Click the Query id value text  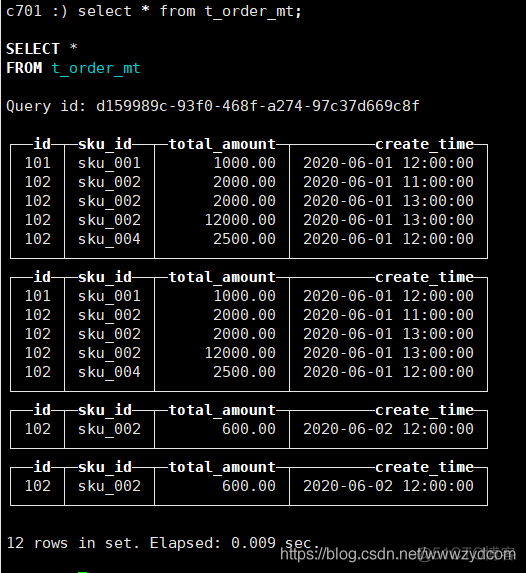click(x=257, y=106)
